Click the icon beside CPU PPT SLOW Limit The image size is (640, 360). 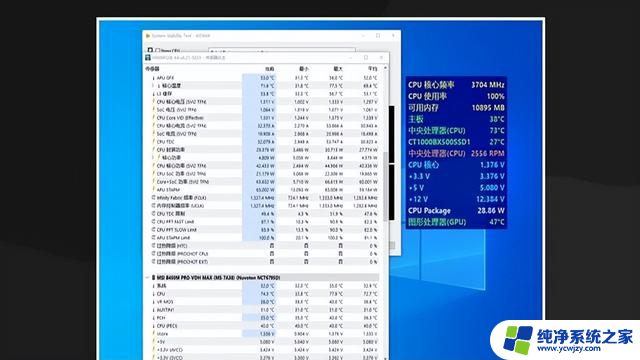pyautogui.click(x=153, y=230)
